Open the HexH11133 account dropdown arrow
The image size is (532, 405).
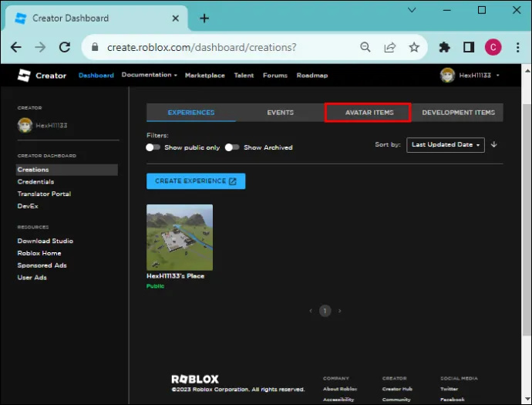point(498,76)
